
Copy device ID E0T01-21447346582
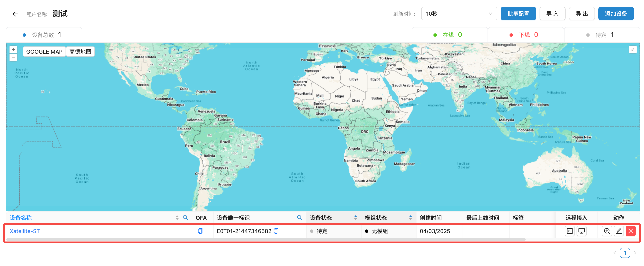click(276, 231)
